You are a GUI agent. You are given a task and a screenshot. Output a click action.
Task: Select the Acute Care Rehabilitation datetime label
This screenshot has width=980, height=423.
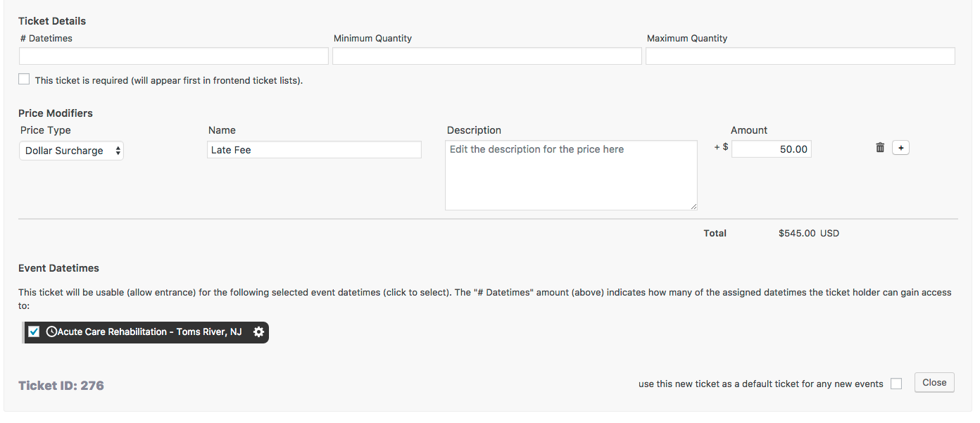pos(150,332)
